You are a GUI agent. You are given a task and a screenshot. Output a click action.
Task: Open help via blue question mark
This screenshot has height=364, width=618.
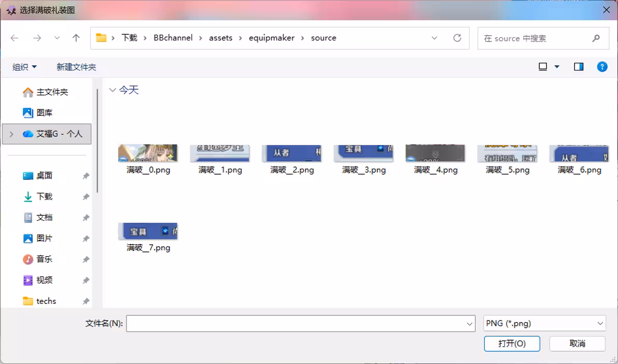(x=602, y=67)
